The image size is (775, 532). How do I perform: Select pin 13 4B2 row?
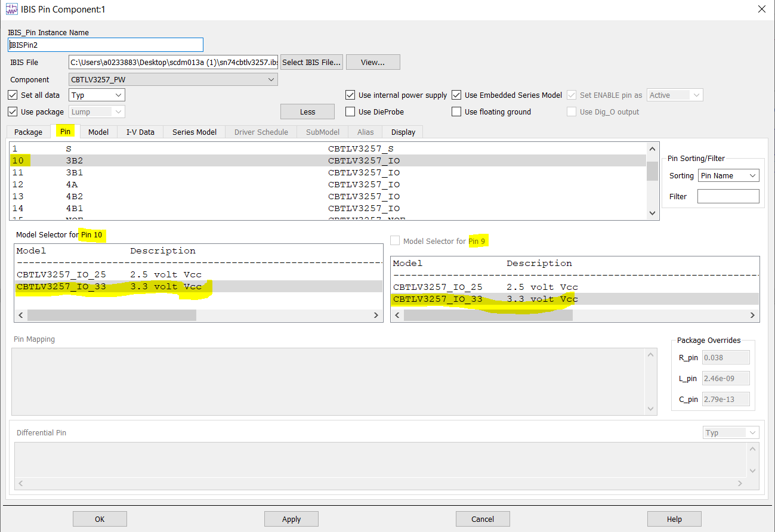point(328,196)
